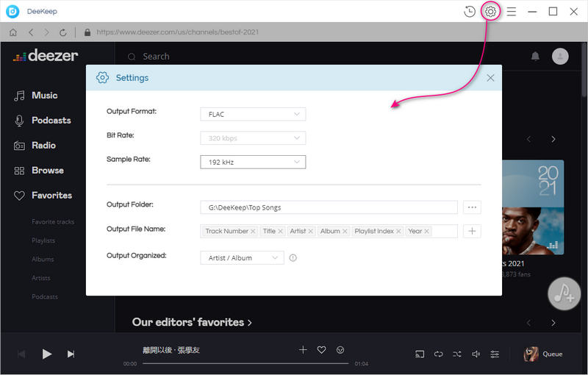Navigate back with left arrow

31,32
